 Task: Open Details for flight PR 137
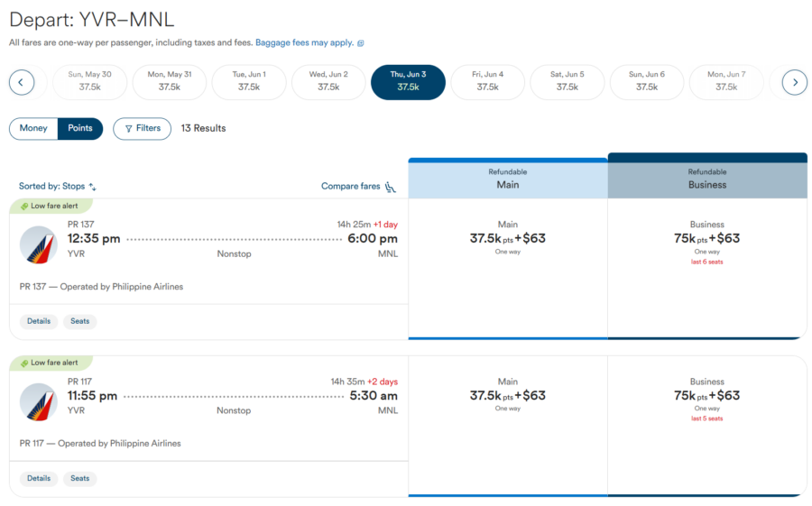point(39,322)
